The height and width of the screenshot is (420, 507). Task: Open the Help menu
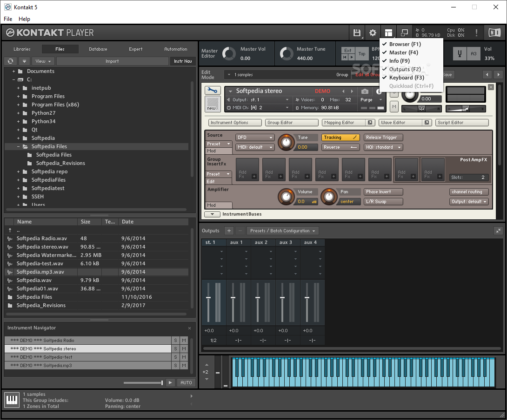point(24,19)
